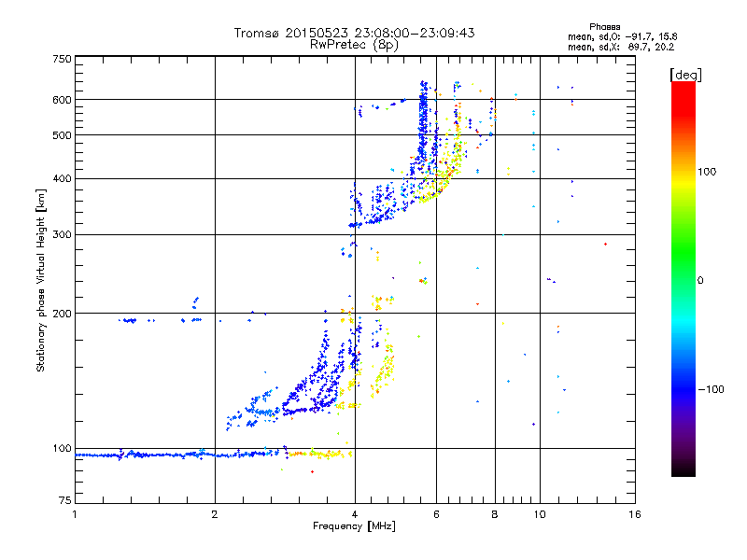747x560 pixels.
Task: Click the x-axis '8' tick label
Action: point(495,514)
